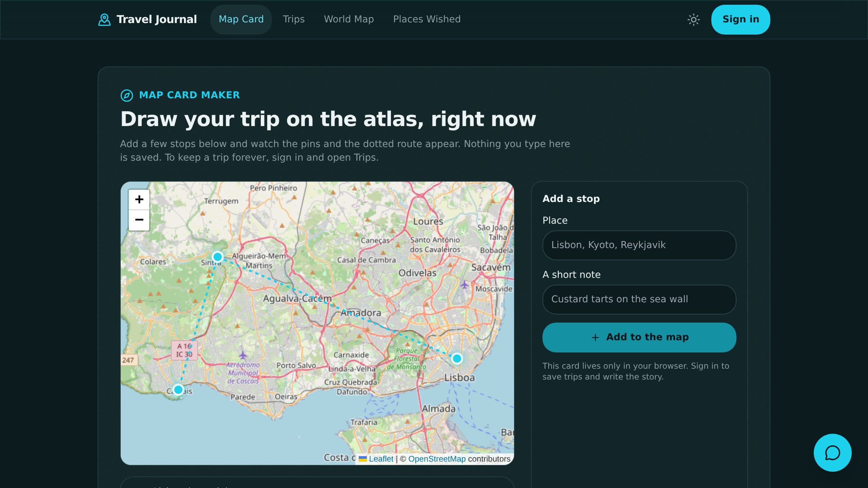868x488 pixels.
Task: Toggle the light theme sun icon
Action: [x=693, y=19]
